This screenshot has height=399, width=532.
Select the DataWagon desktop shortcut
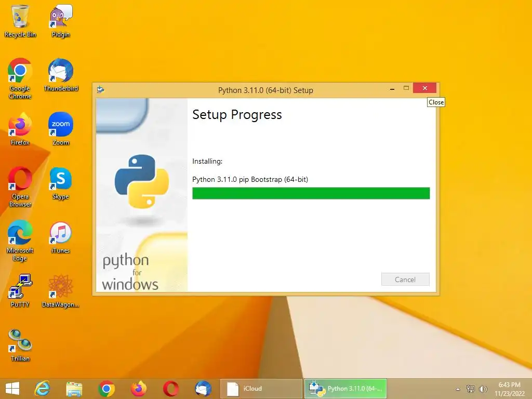point(61,291)
